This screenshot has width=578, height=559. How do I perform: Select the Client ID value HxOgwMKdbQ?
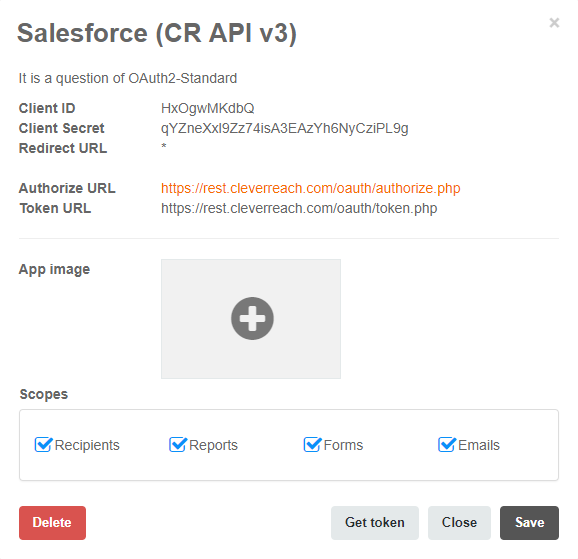[x=208, y=108]
